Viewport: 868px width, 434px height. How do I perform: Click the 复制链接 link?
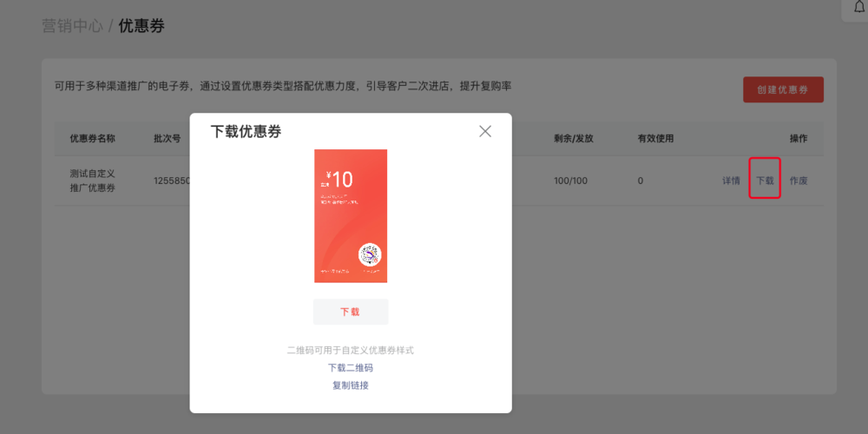pos(351,385)
